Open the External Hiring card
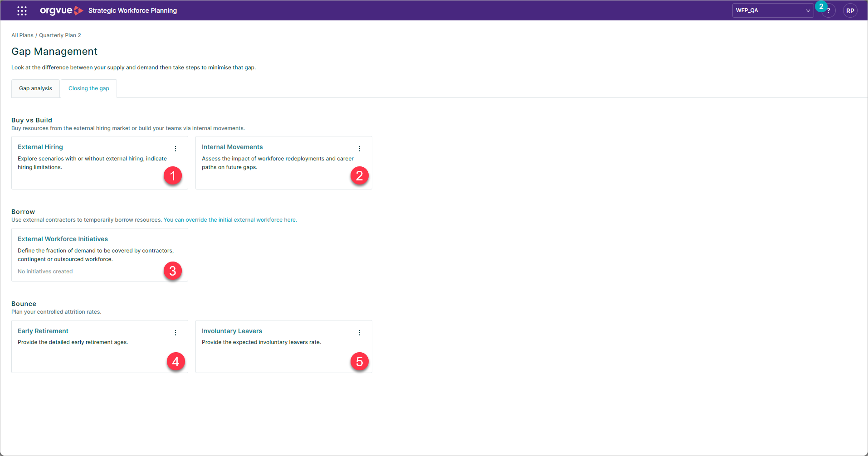 40,146
